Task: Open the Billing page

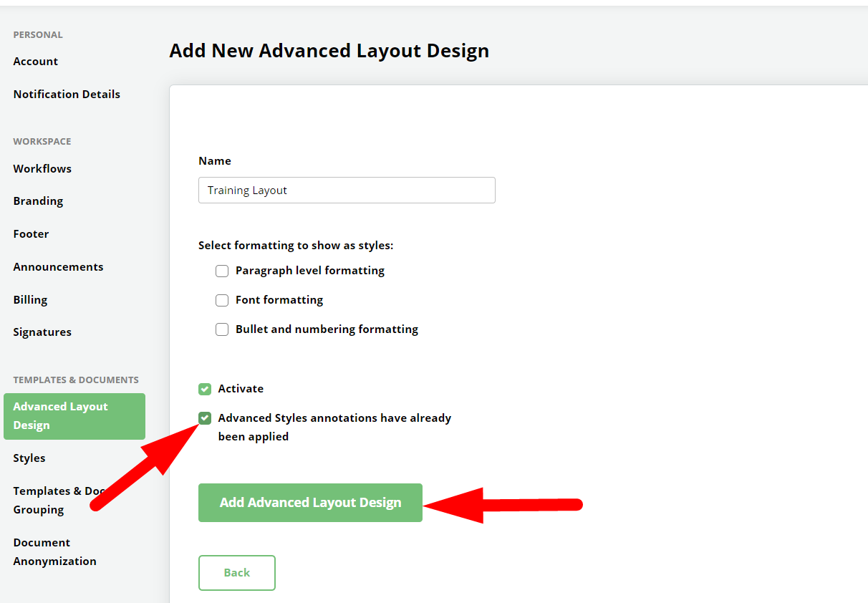Action: click(30, 300)
